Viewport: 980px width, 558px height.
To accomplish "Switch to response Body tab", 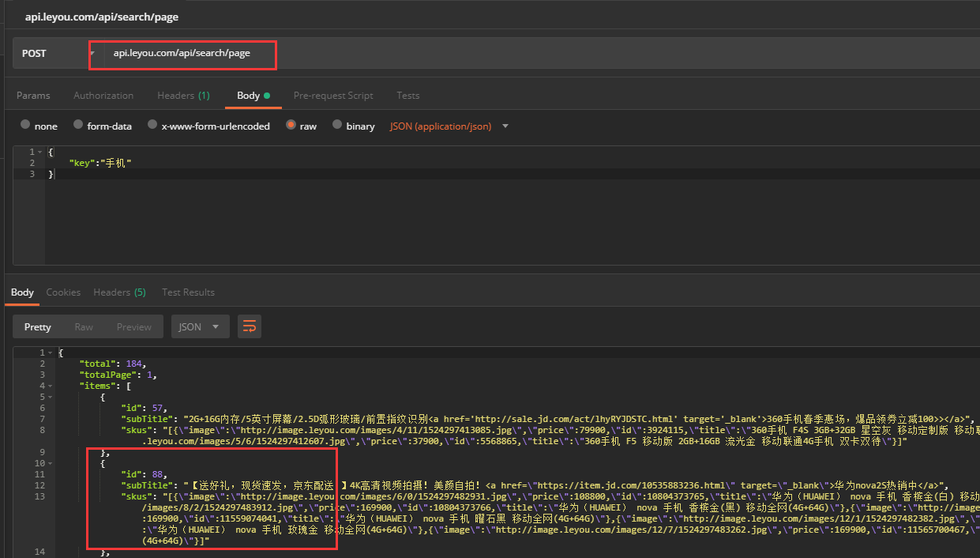I will pyautogui.click(x=22, y=292).
